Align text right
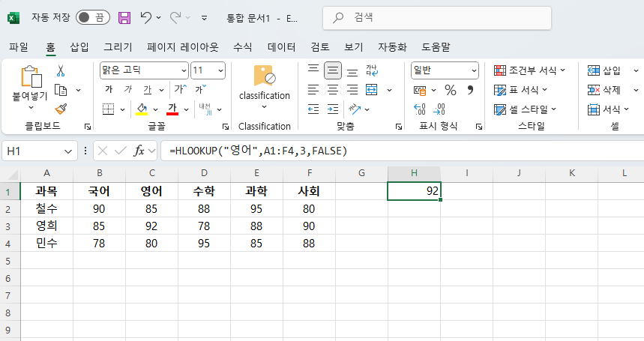644x341 pixels. tap(352, 90)
